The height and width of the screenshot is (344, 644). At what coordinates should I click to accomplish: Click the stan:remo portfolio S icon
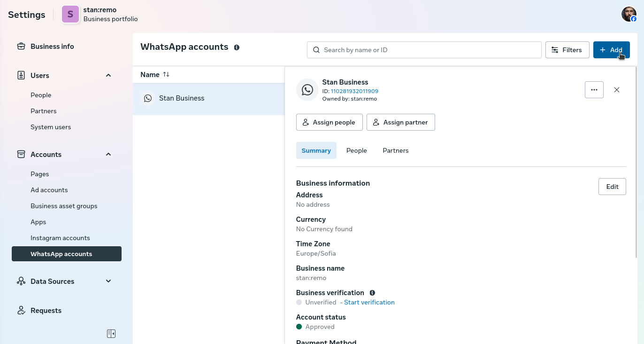[x=70, y=15]
